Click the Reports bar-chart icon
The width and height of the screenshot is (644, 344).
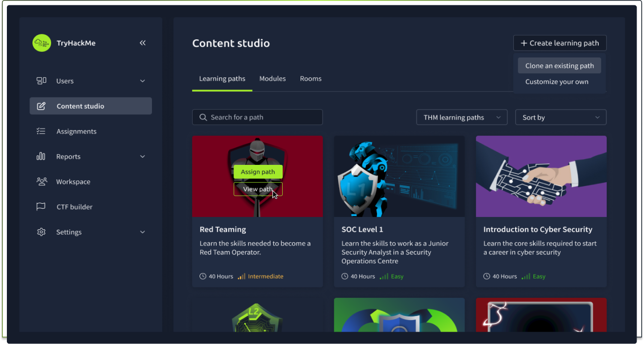42,156
